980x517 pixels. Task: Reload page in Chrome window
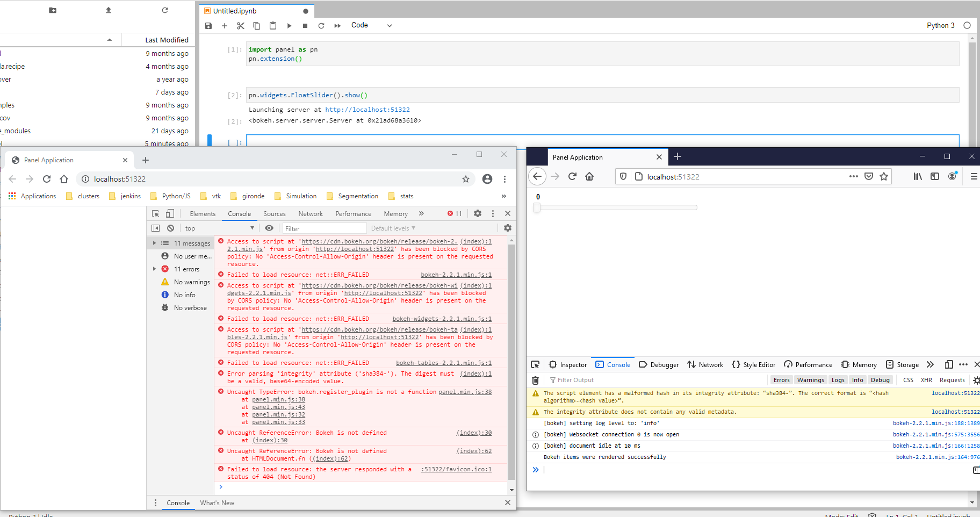47,179
